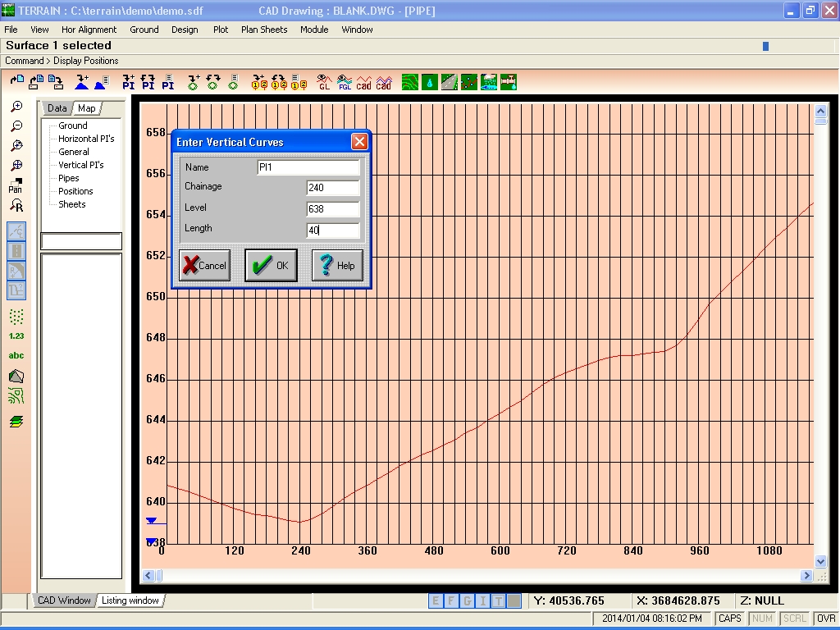Click the green layers stack icon
This screenshot has width=840, height=630.
[x=16, y=422]
